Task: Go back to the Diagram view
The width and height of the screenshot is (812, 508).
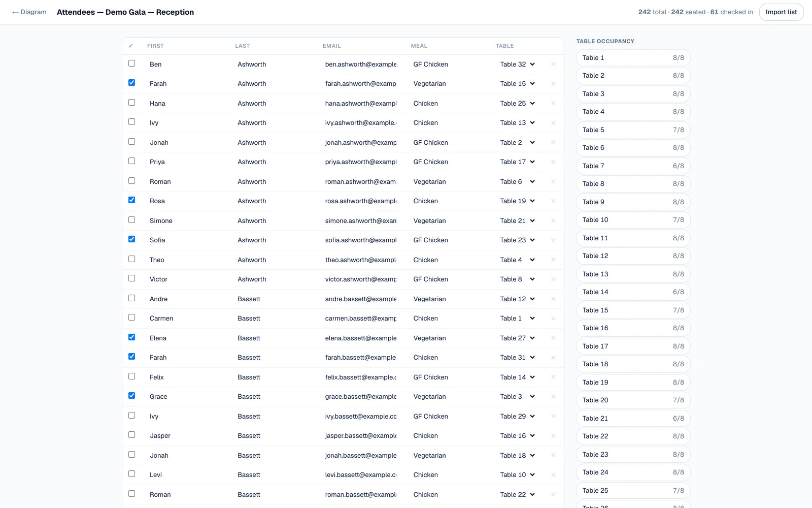Action: 29,12
